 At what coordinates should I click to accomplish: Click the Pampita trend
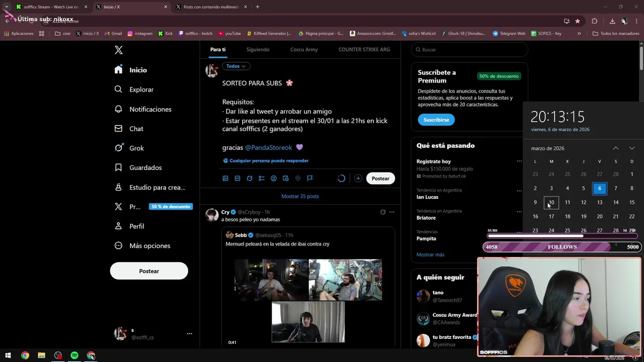click(426, 239)
